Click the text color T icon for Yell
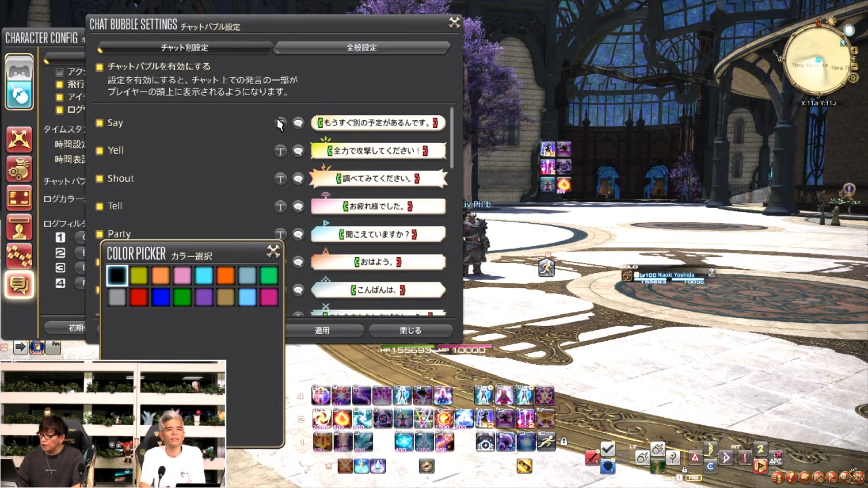The width and height of the screenshot is (868, 488). 280,151
